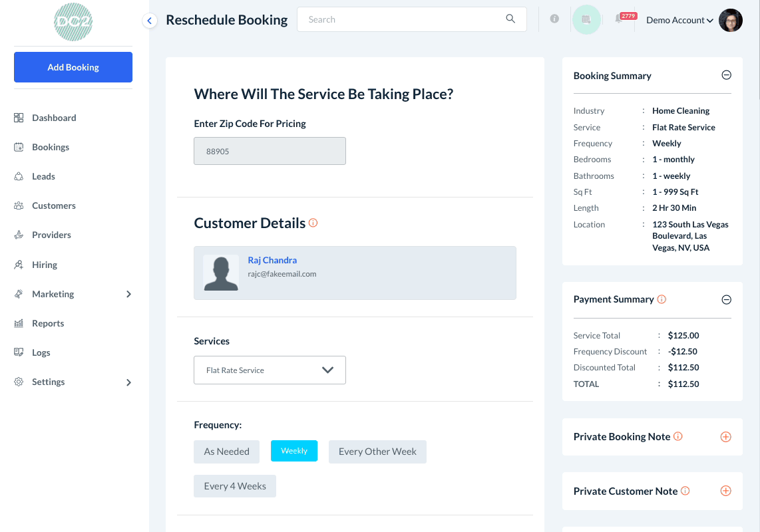The width and height of the screenshot is (760, 532).
Task: Click the calendar icon in header
Action: [586, 20]
